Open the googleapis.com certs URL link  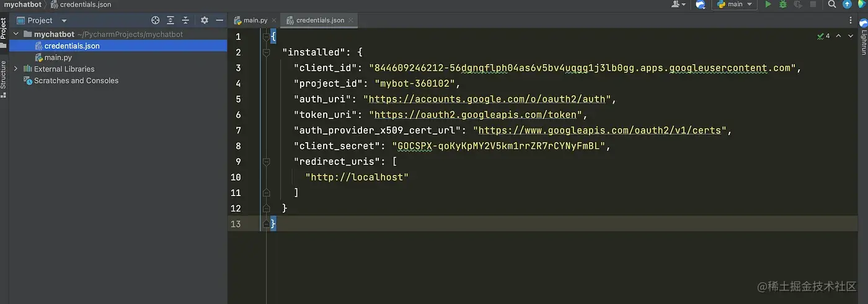tap(600, 130)
